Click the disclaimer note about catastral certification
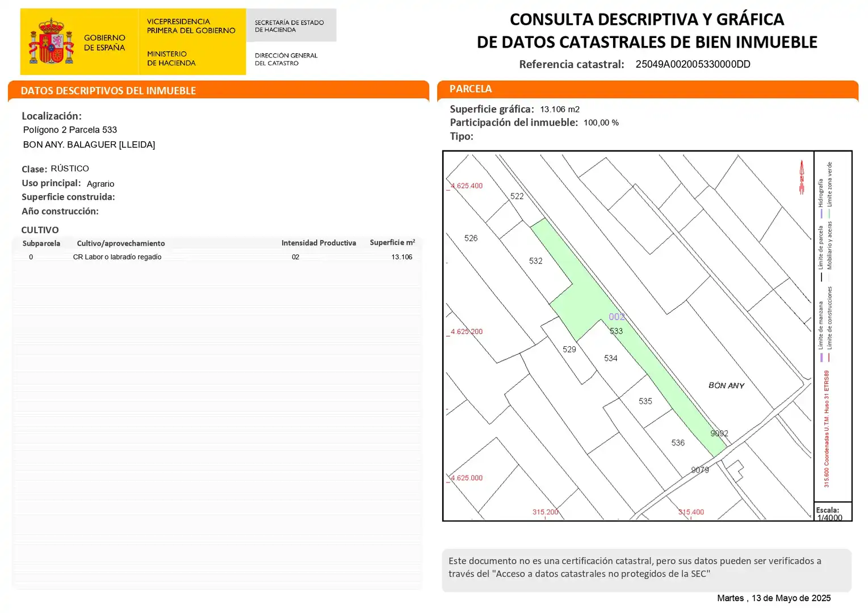Screen dimensions: 868x613 click(647, 570)
